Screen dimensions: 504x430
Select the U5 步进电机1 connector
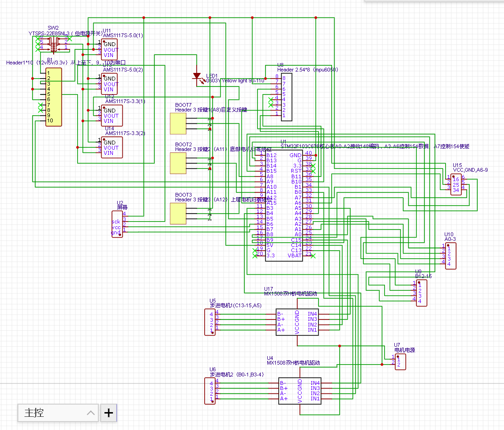[x=210, y=322]
